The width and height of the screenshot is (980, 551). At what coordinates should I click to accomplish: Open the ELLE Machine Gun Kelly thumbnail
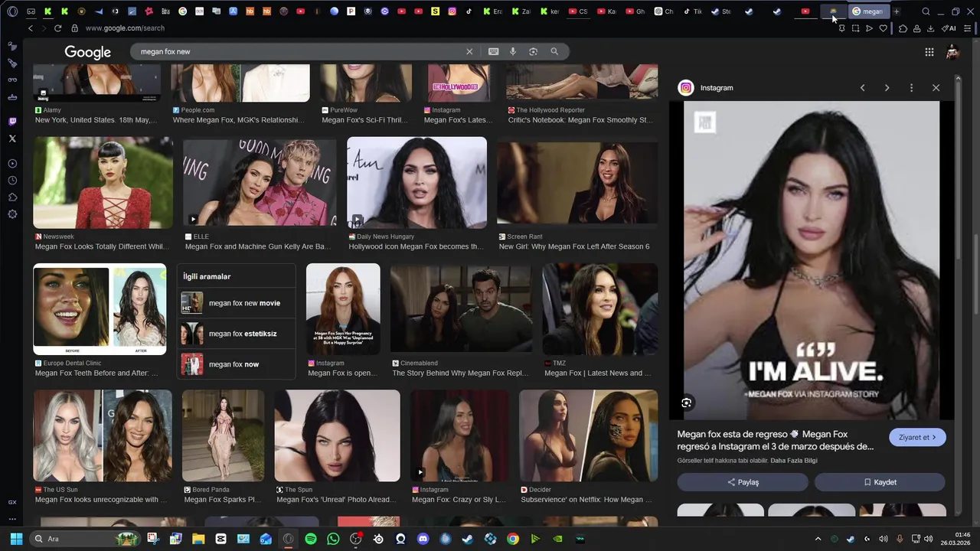260,182
